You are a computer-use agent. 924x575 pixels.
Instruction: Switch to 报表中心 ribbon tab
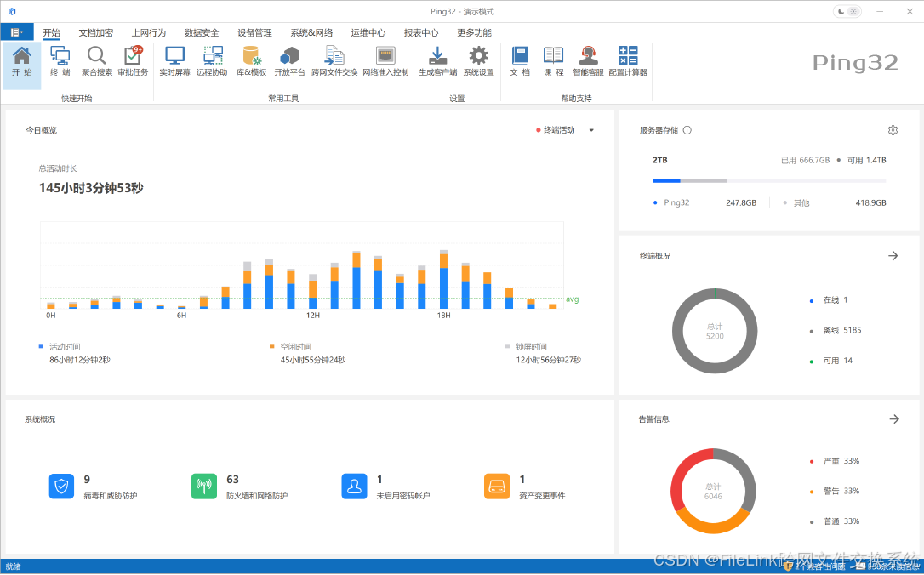pyautogui.click(x=421, y=32)
